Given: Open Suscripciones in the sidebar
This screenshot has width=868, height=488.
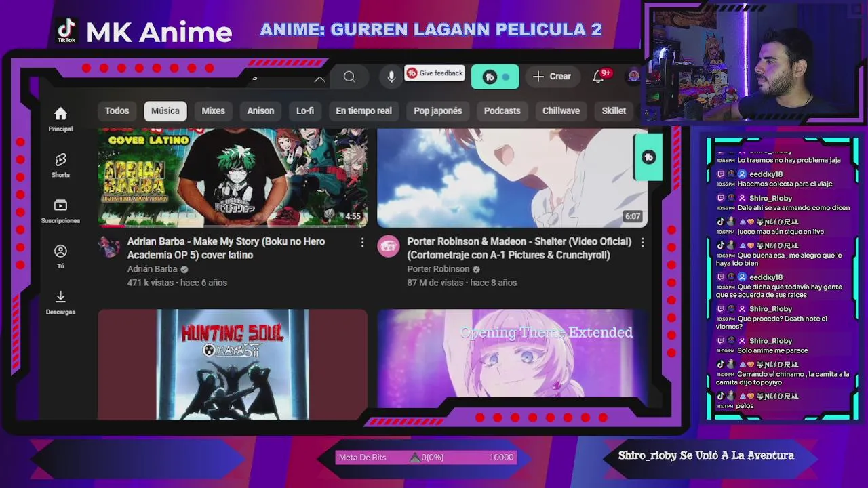Looking at the screenshot, I should point(60,211).
